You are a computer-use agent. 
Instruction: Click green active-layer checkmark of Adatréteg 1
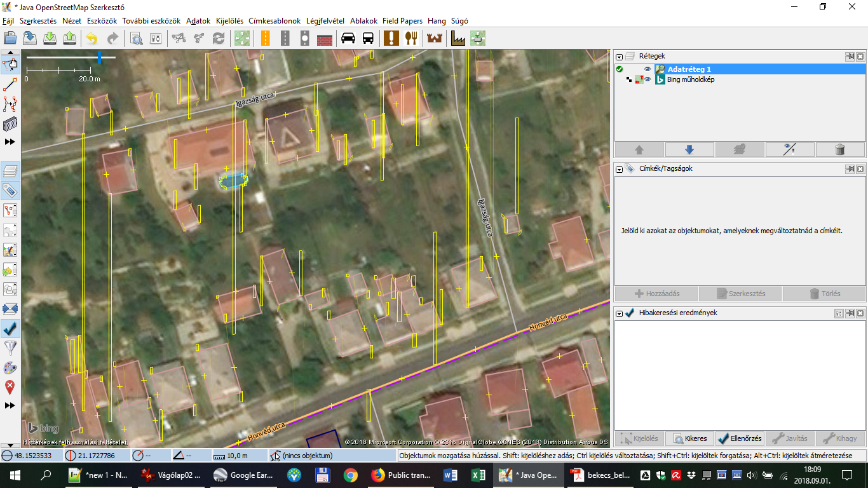click(620, 69)
